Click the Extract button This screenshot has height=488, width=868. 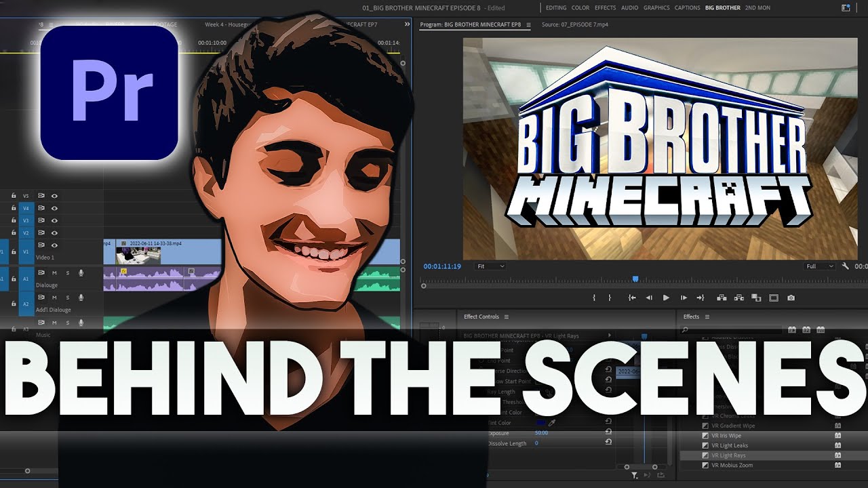point(739,298)
